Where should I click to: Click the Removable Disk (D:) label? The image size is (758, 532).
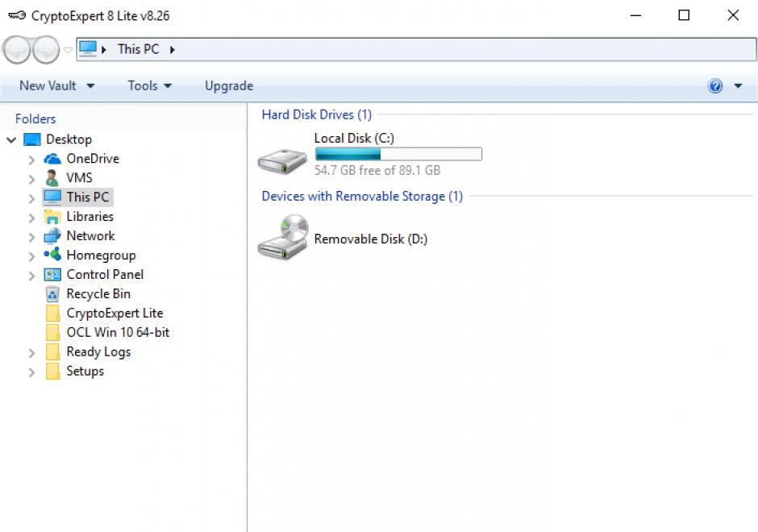370,239
